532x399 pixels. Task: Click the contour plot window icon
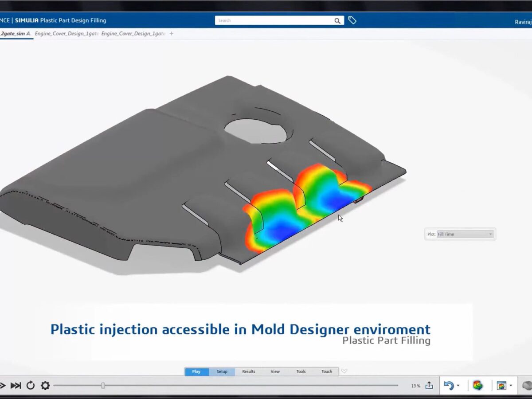[501, 386]
